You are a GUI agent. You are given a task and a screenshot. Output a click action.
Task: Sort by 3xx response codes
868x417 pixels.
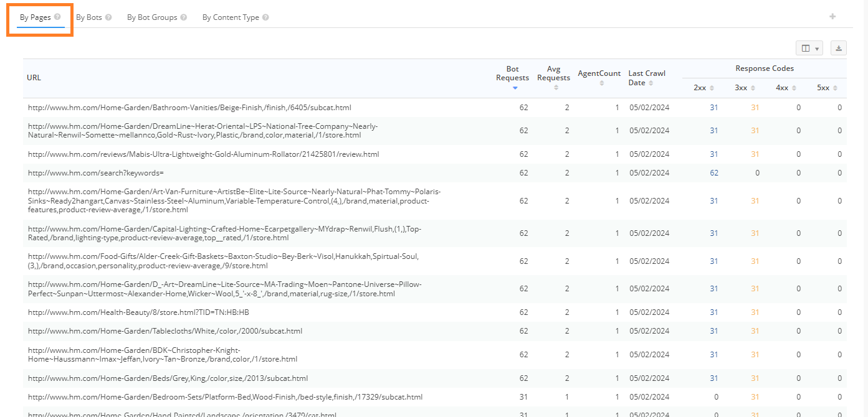coord(753,88)
